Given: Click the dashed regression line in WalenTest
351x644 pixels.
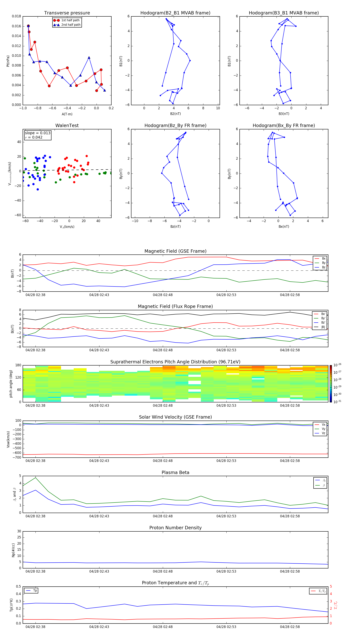Looking at the screenshot, I should pos(67,170).
